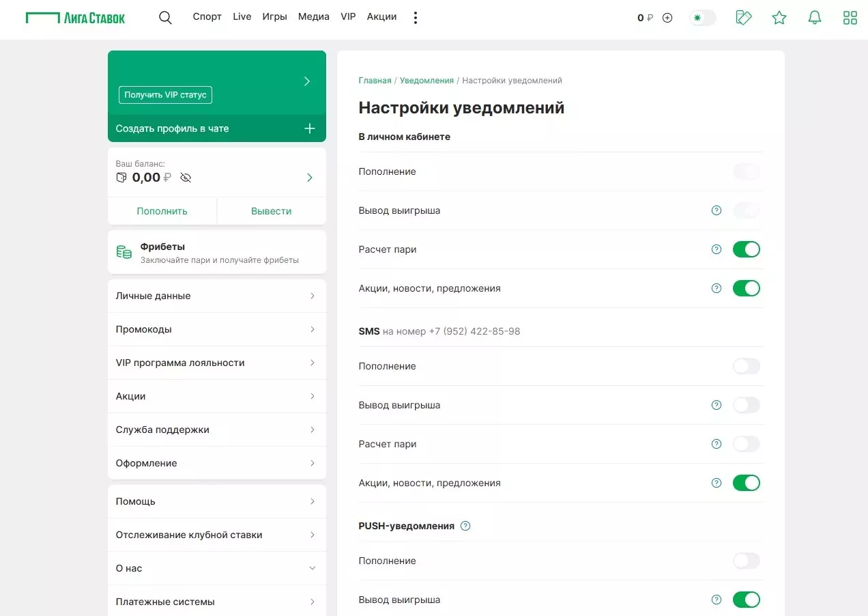
Task: Switch to the Live section
Action: click(x=242, y=16)
